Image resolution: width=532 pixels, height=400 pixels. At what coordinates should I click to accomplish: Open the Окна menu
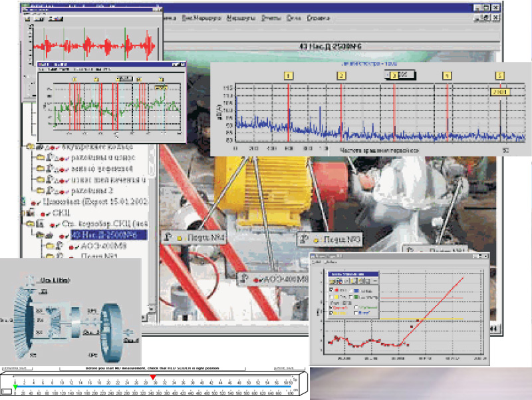(294, 18)
